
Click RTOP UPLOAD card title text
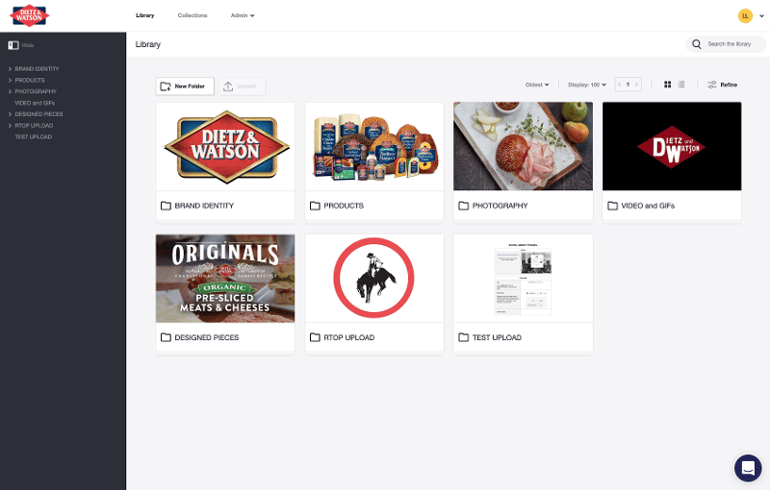(x=349, y=337)
